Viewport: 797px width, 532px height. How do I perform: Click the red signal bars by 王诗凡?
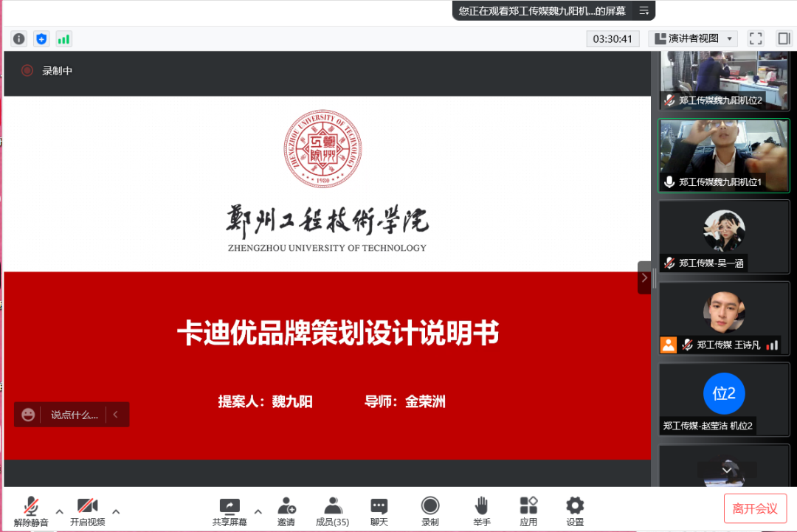(772, 345)
